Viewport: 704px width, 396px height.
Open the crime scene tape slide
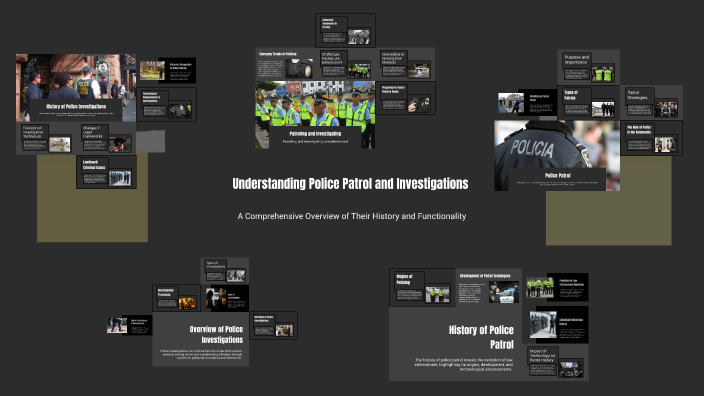pyautogui.click(x=167, y=70)
